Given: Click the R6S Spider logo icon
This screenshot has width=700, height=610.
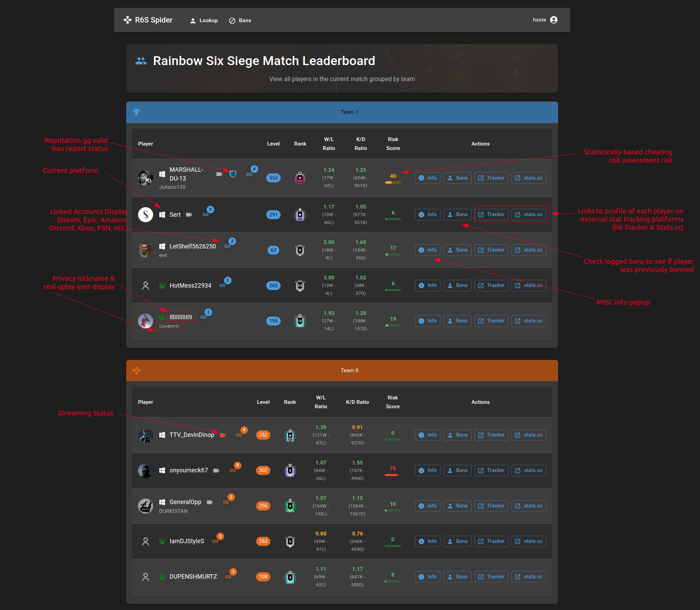Looking at the screenshot, I should coord(128,20).
